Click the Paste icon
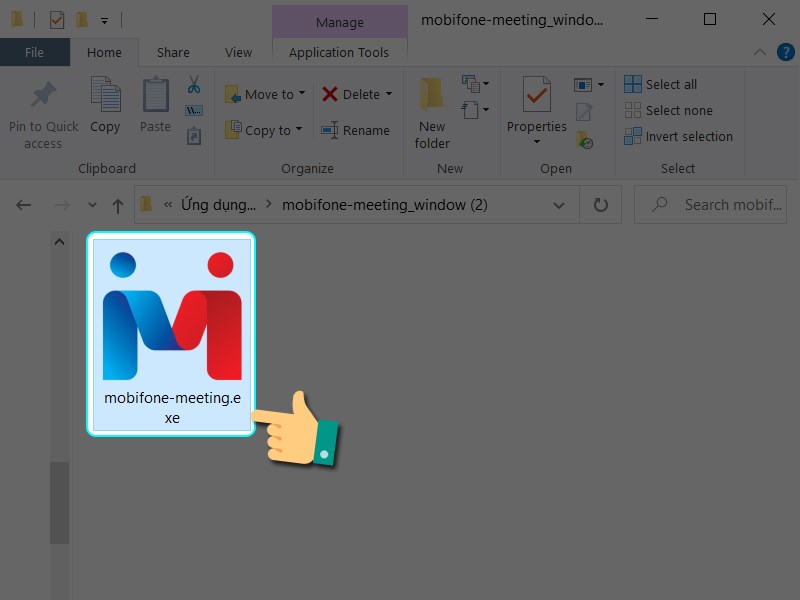This screenshot has width=800, height=600. pos(155,97)
